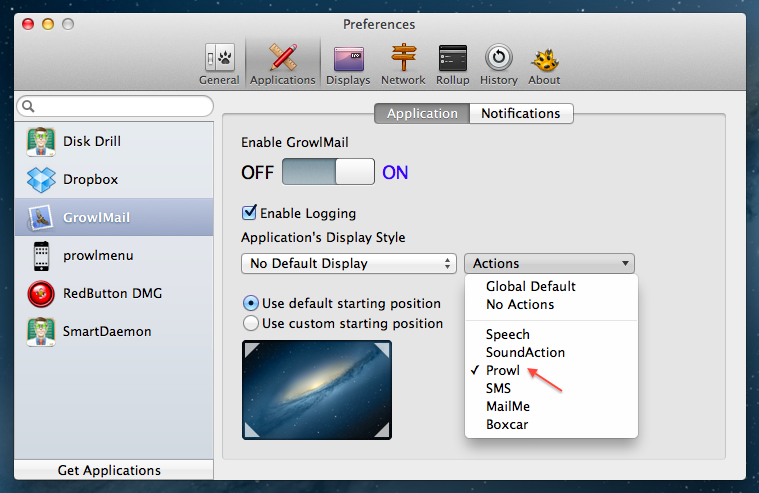Select the Disk Drill row label
The image size is (759, 493).
tap(92, 141)
